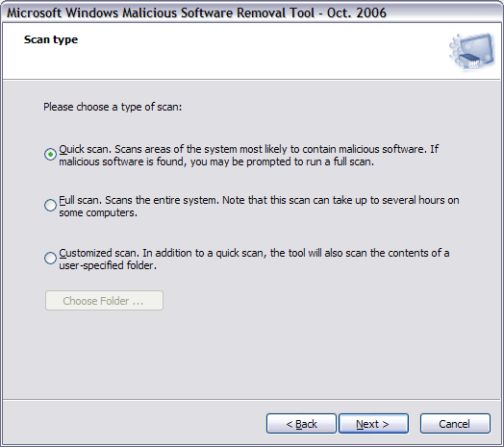Click the "Please choose a type of scan:" text
The width and height of the screenshot is (504, 447).
113,107
